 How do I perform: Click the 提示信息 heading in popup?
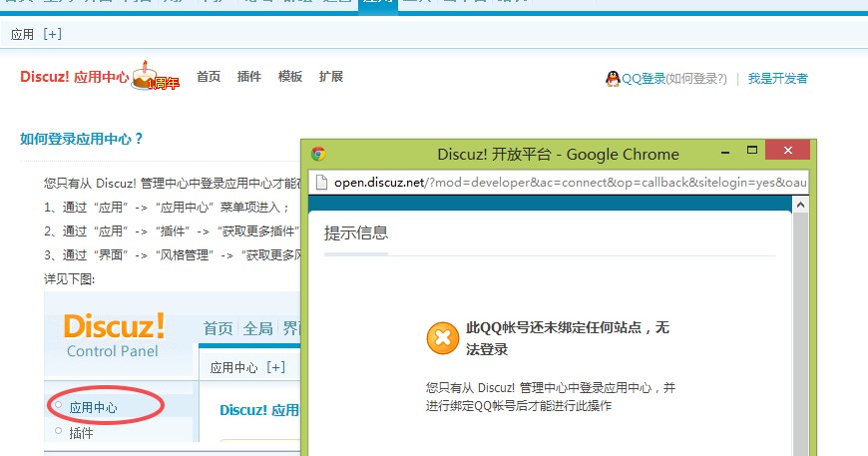click(356, 232)
